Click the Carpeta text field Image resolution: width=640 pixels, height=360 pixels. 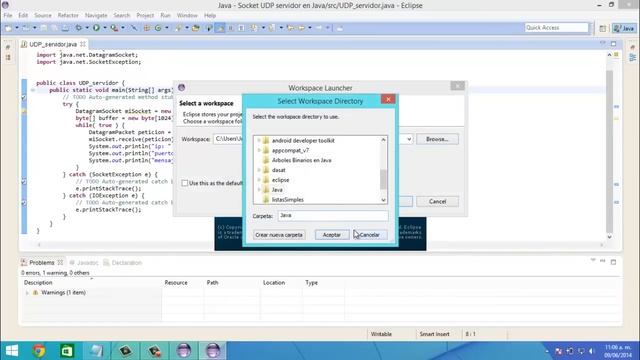(x=333, y=216)
